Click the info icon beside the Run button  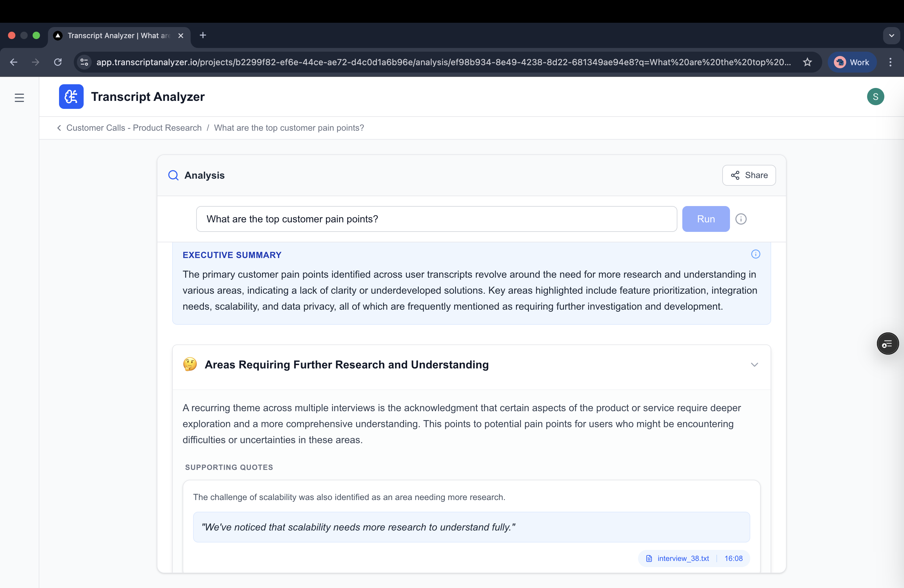(x=741, y=219)
